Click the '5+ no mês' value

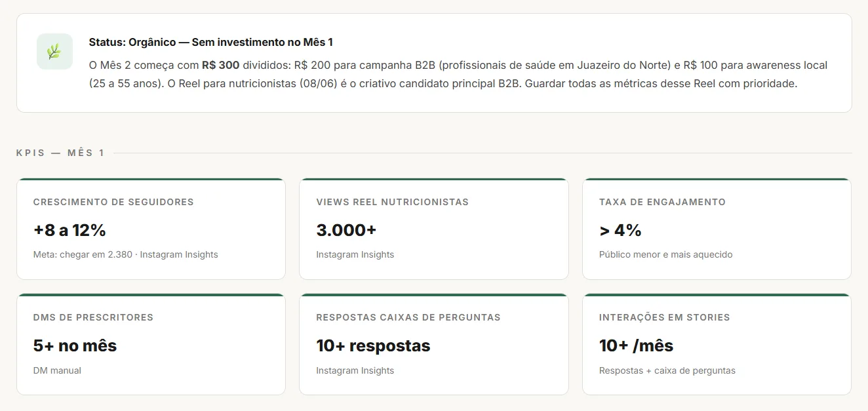pyautogui.click(x=75, y=345)
